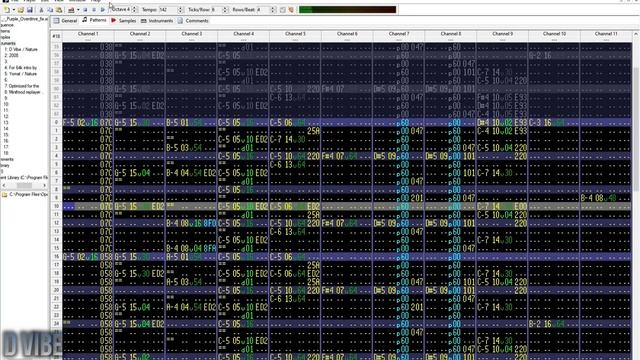Click the Channel 8 header

451,36
